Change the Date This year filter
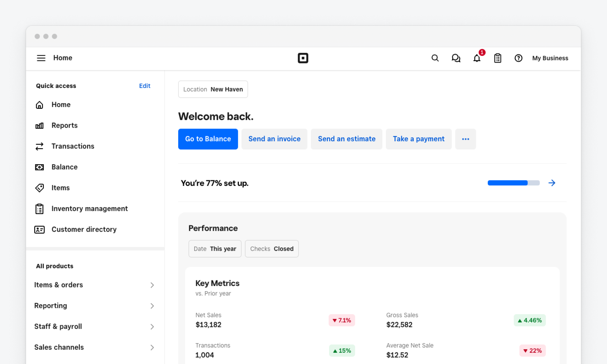This screenshot has width=607, height=364. click(x=215, y=249)
